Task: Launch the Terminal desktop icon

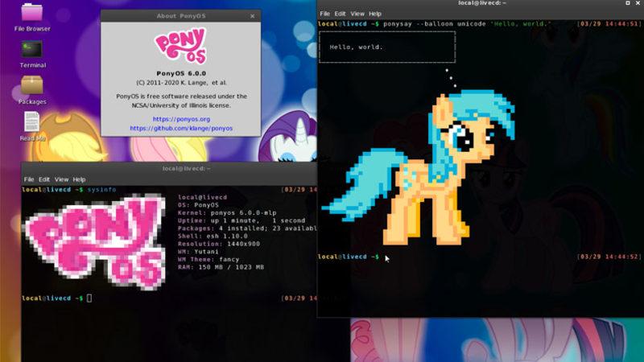Action: (32, 49)
